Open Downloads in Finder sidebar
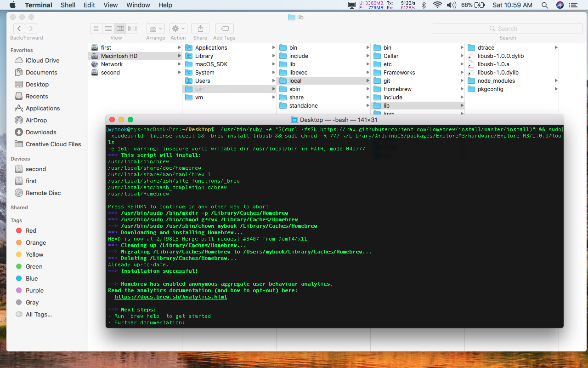 pyautogui.click(x=41, y=132)
